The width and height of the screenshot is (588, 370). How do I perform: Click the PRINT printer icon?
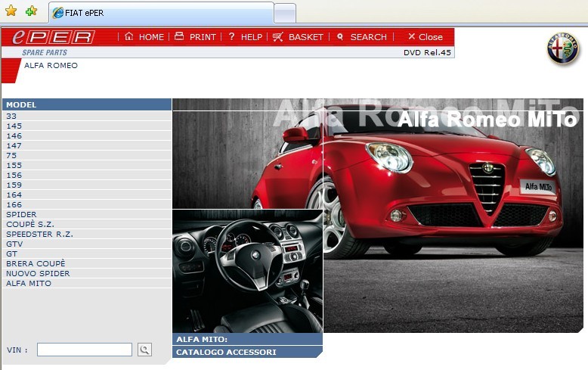[179, 36]
